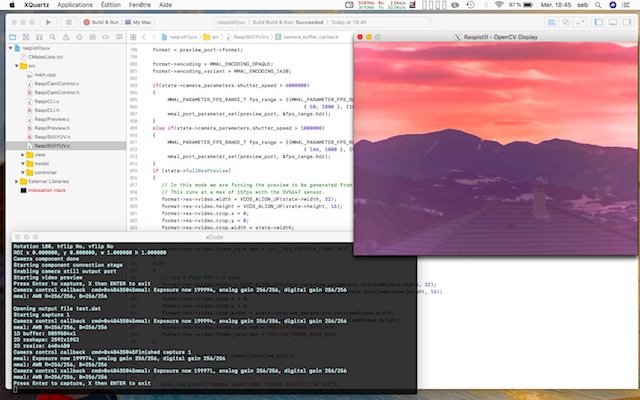Collapse the controller folder
This screenshot has height=400, width=640.
coord(22,173)
